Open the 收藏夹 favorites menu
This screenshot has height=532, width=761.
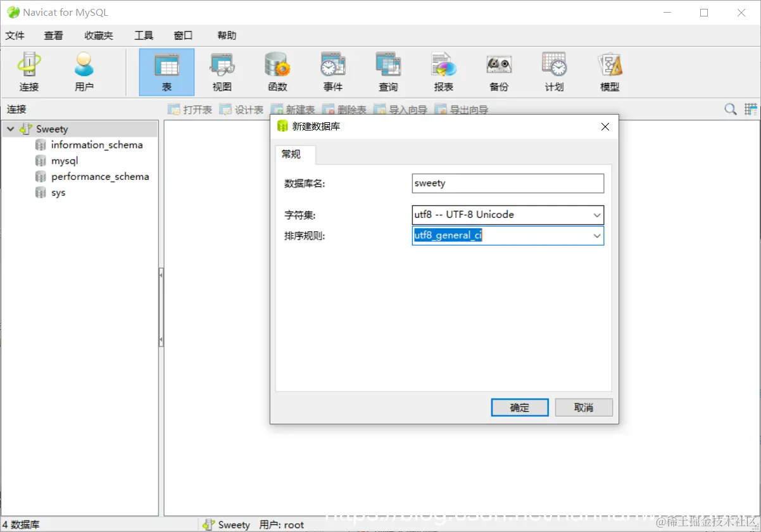pyautogui.click(x=99, y=35)
